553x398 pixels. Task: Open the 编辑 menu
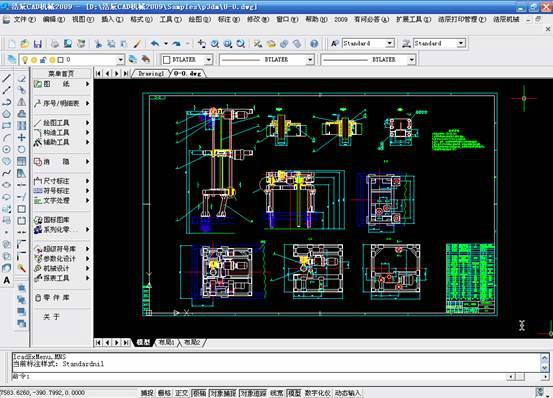coord(54,19)
